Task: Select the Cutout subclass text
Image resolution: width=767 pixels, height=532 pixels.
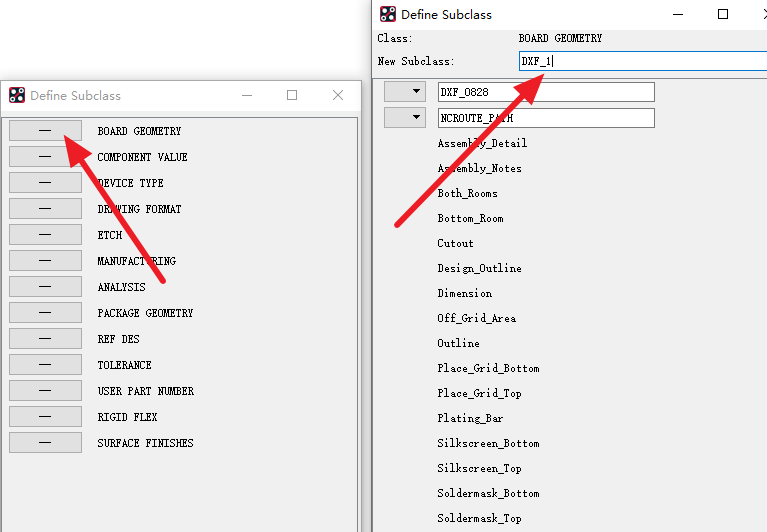Action: [x=455, y=243]
